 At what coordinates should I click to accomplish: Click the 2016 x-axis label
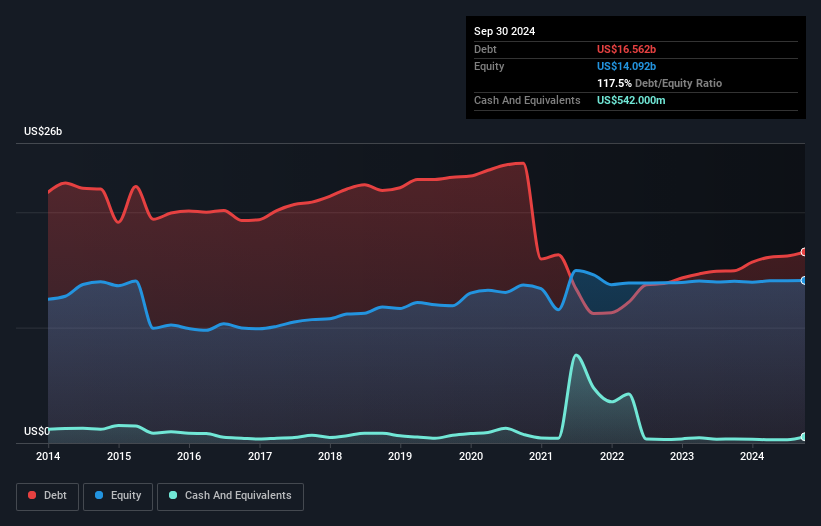189,456
